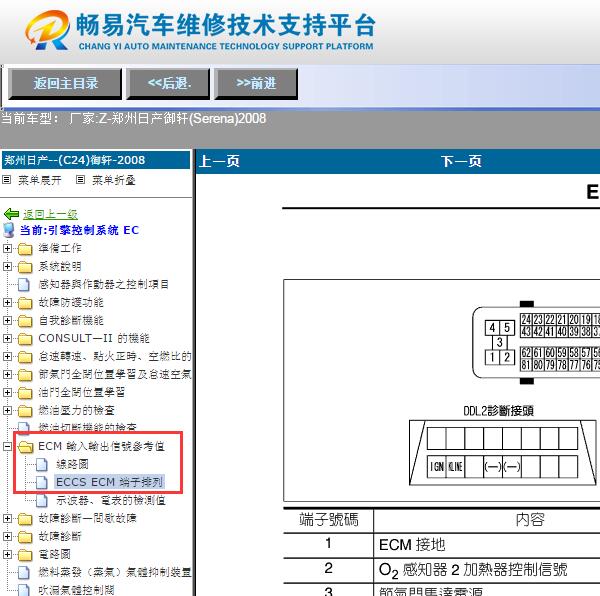Click the icon beside 菜单展开
Screen dimensions: 600x596
tap(7, 179)
